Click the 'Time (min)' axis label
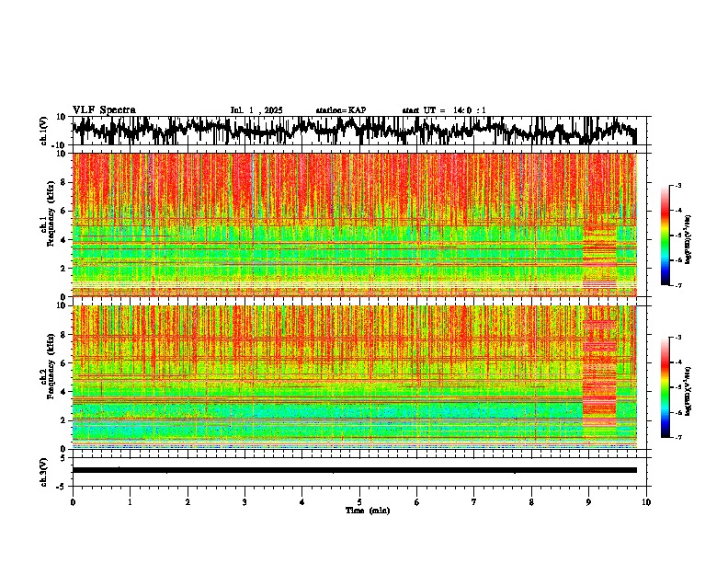This screenshot has width=728, height=563. (x=368, y=511)
